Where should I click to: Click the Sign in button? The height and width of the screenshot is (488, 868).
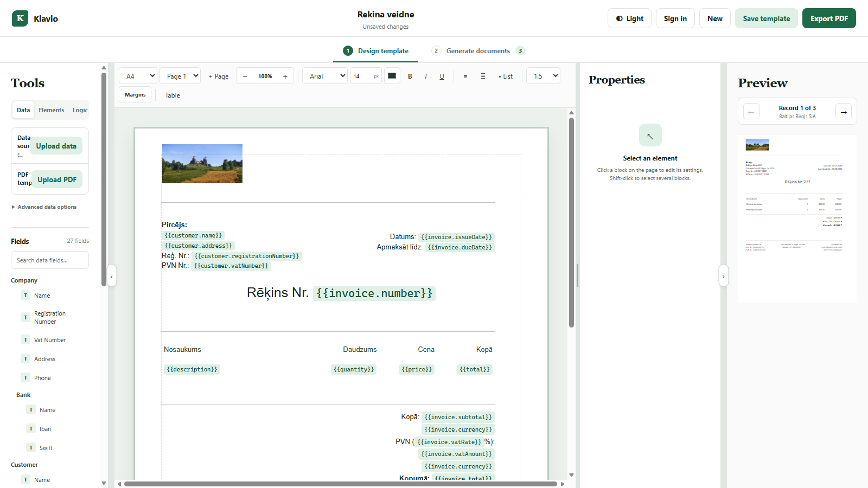tap(675, 18)
